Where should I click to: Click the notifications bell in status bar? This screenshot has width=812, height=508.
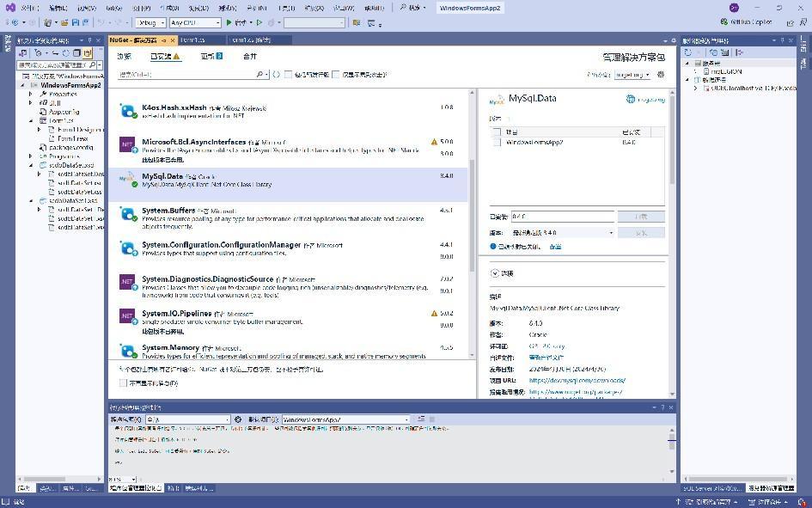tap(802, 502)
